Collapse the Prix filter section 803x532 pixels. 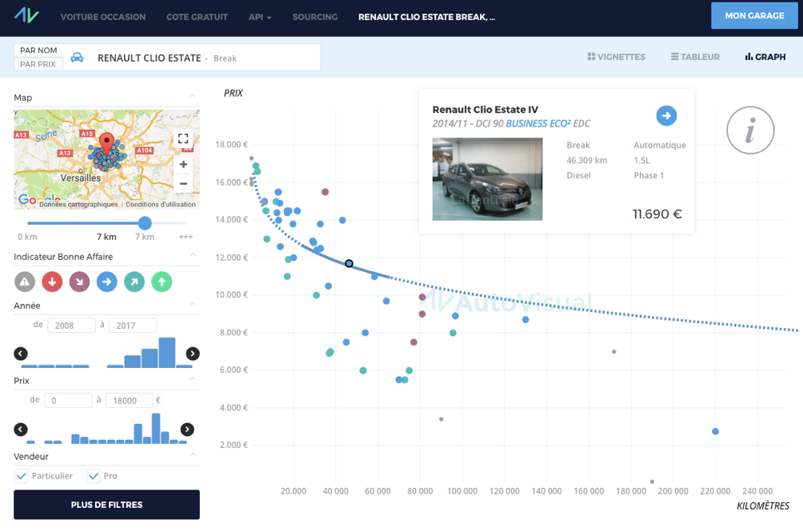[193, 379]
